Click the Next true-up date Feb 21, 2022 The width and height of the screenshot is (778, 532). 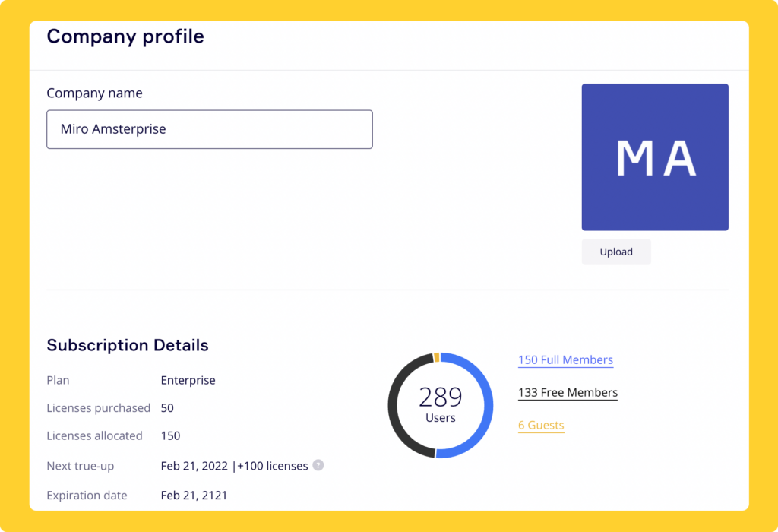[x=193, y=466]
